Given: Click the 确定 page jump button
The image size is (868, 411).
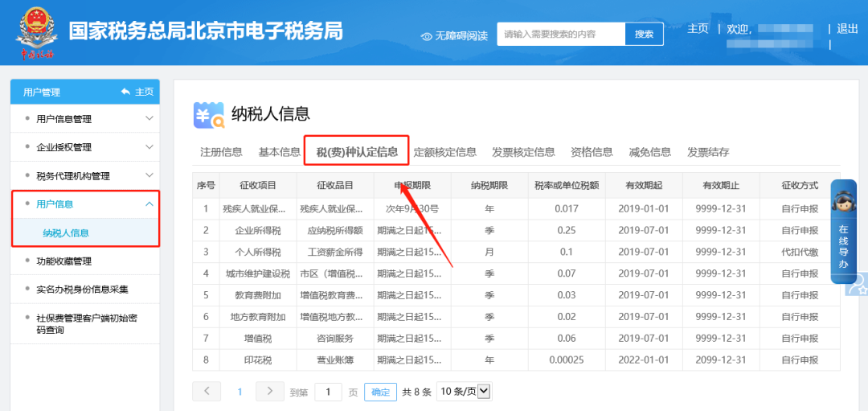Looking at the screenshot, I should click(380, 392).
